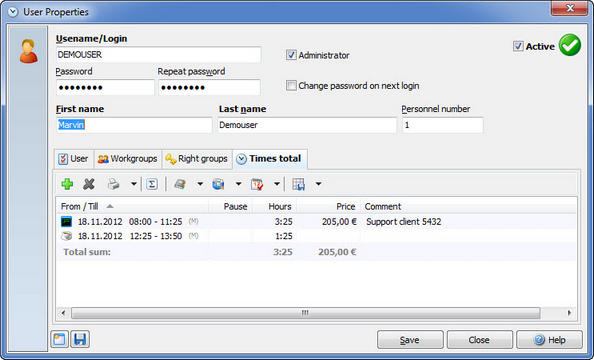Open the Right groups tab

197,159
